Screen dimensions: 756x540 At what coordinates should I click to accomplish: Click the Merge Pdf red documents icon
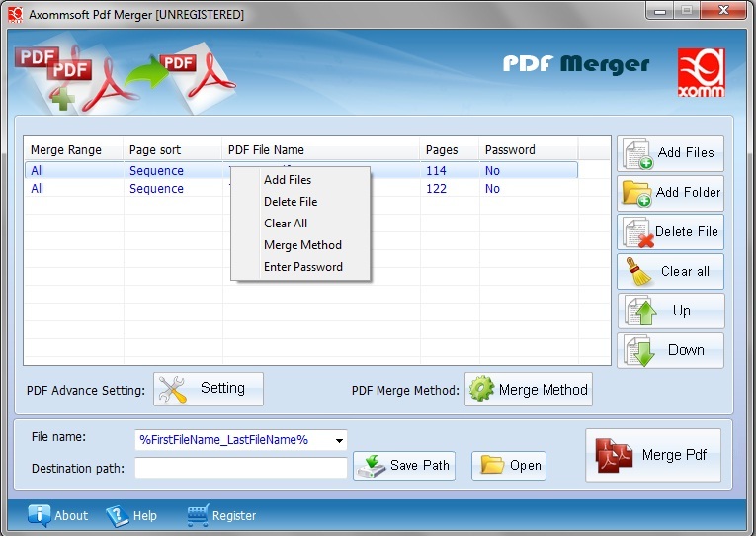coord(614,455)
